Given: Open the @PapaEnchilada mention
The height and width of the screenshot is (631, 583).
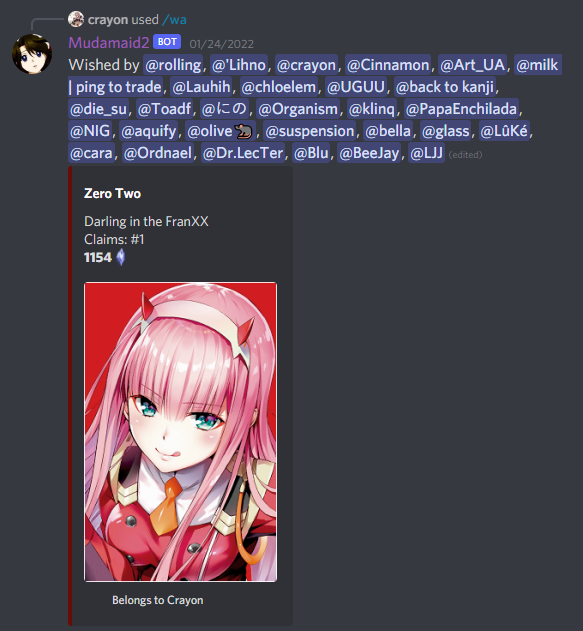Looking at the screenshot, I should (x=461, y=109).
